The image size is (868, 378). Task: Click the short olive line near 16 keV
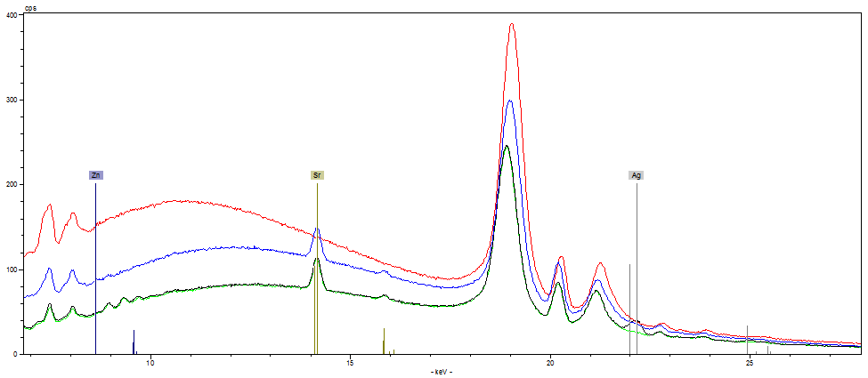coord(384,342)
